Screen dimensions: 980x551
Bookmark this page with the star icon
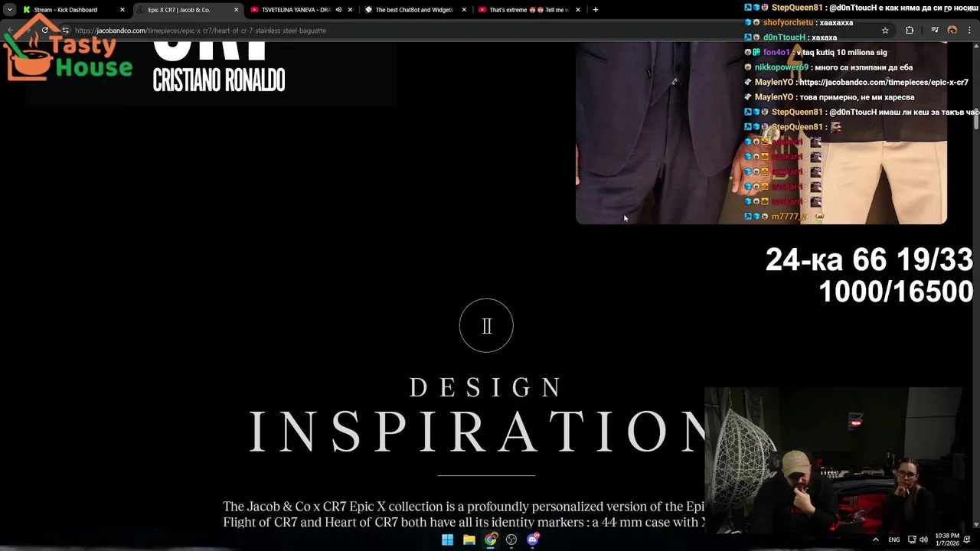pos(885,31)
